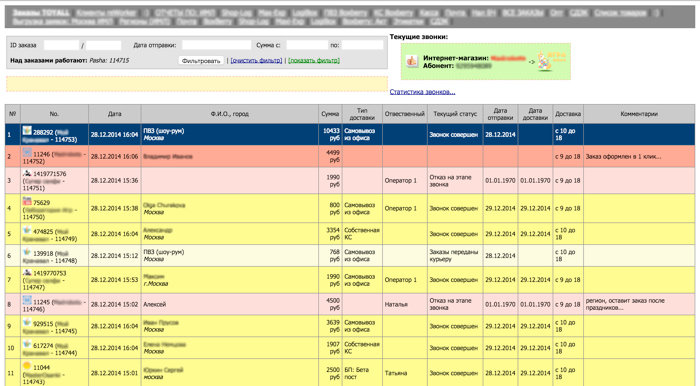Click comment text Заказ оформлен в 1 клик
Image resolution: width=700 pixels, height=386 pixels.
[623, 157]
